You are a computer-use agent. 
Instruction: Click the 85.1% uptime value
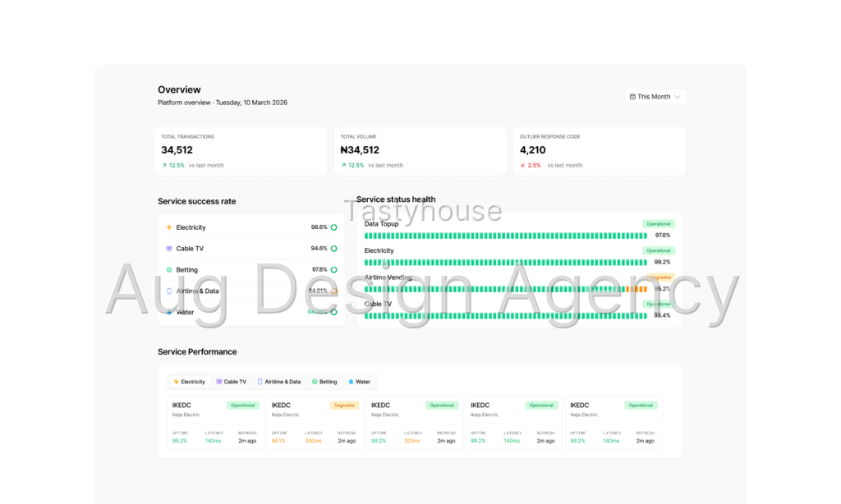278,441
